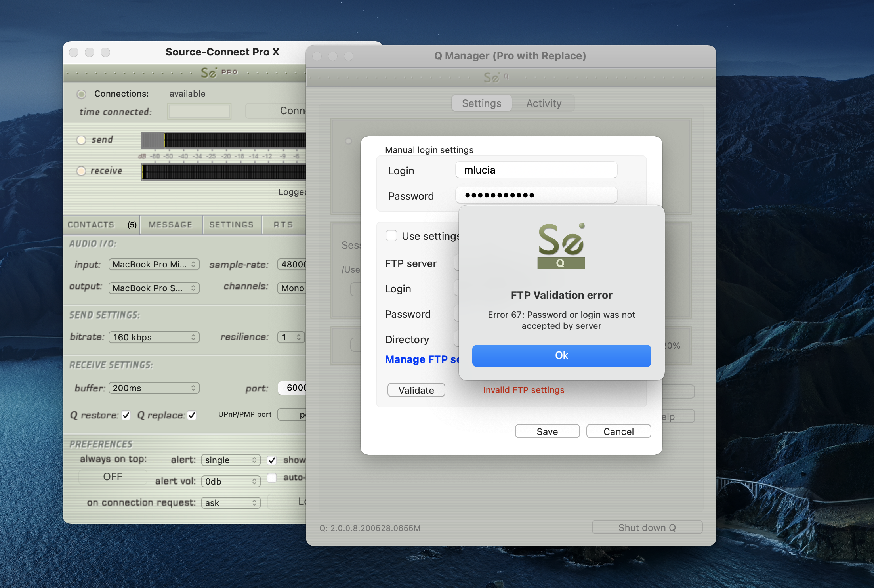Click the receive indicator light
The height and width of the screenshot is (588, 874).
coord(81,171)
